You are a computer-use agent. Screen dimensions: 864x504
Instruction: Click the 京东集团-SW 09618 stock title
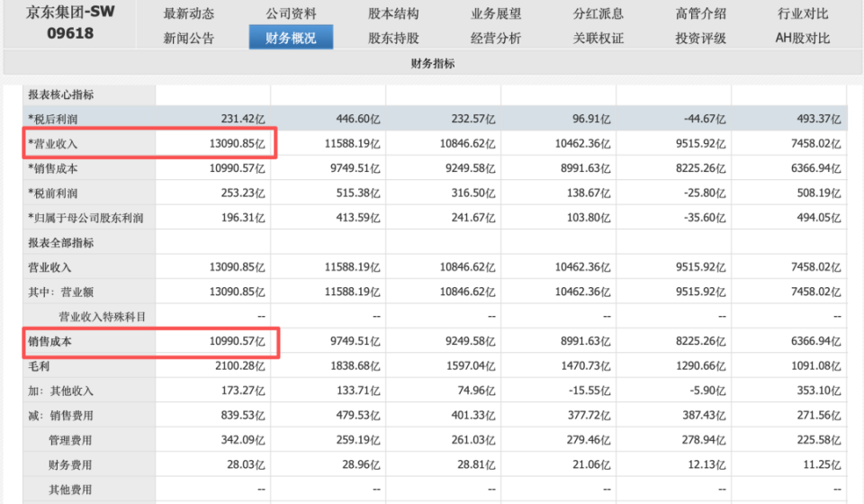pyautogui.click(x=70, y=22)
